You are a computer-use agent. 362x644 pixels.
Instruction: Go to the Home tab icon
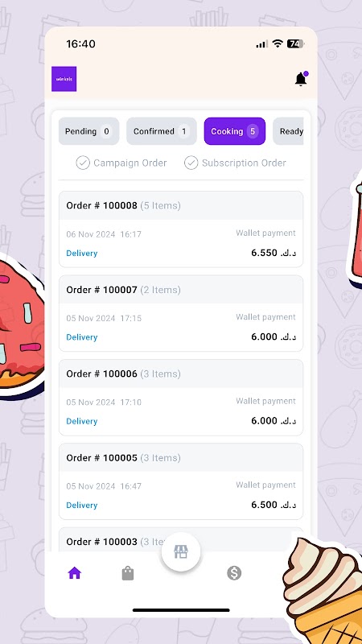pyautogui.click(x=74, y=572)
